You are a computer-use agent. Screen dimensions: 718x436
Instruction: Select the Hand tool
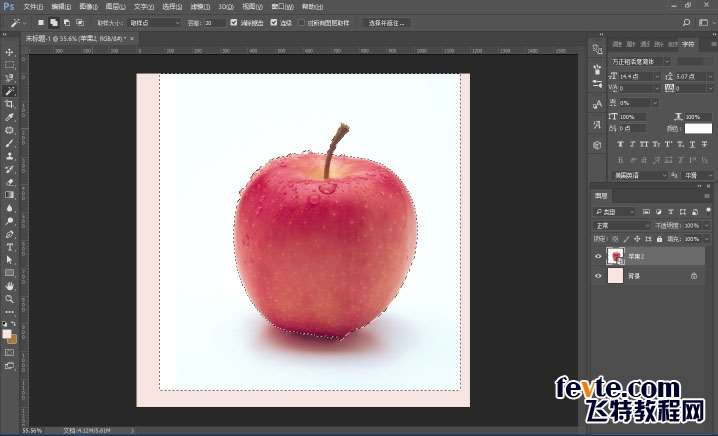(x=9, y=286)
